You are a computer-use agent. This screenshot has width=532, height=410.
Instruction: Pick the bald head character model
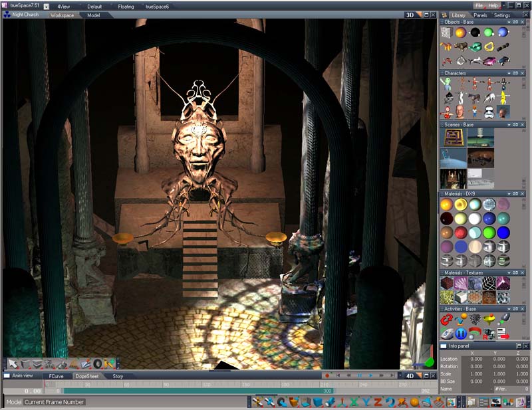460,112
